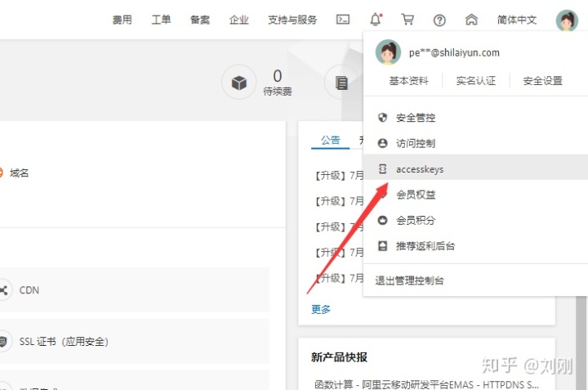588x390 pixels.
Task: Click the CDN share icon
Action: [x=3, y=290]
